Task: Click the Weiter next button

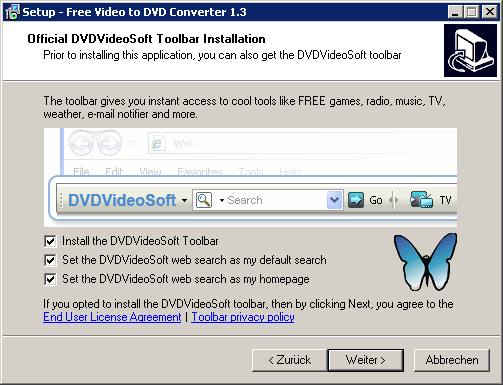Action: [x=366, y=360]
